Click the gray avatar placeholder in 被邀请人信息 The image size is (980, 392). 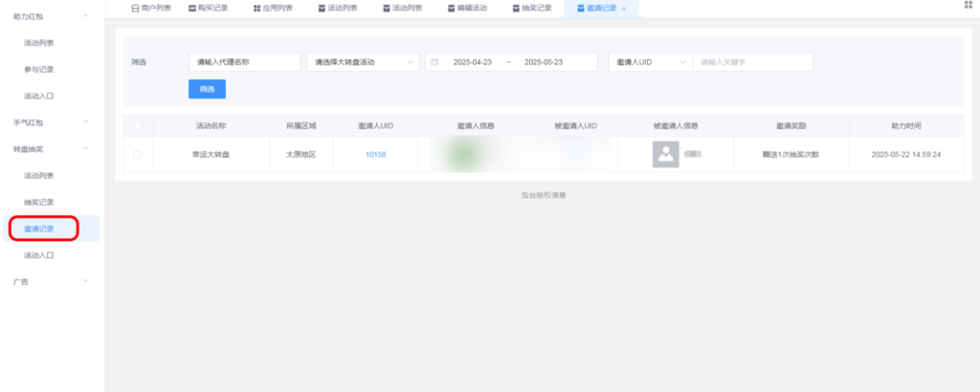(666, 154)
